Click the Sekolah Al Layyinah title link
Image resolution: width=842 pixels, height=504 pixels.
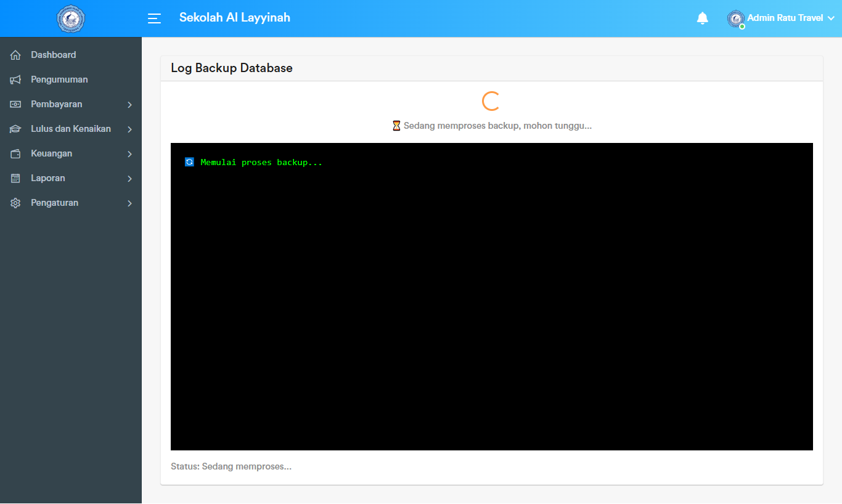pyautogui.click(x=234, y=17)
